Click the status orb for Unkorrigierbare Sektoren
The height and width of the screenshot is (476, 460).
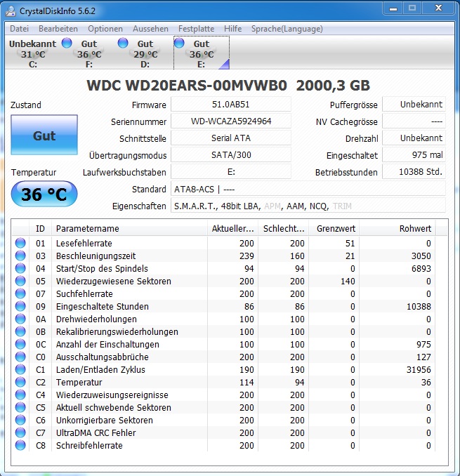click(20, 420)
